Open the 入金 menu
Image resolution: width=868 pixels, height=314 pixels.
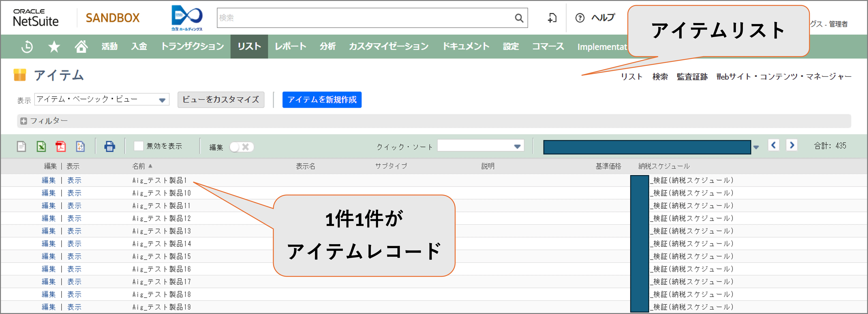click(x=139, y=46)
